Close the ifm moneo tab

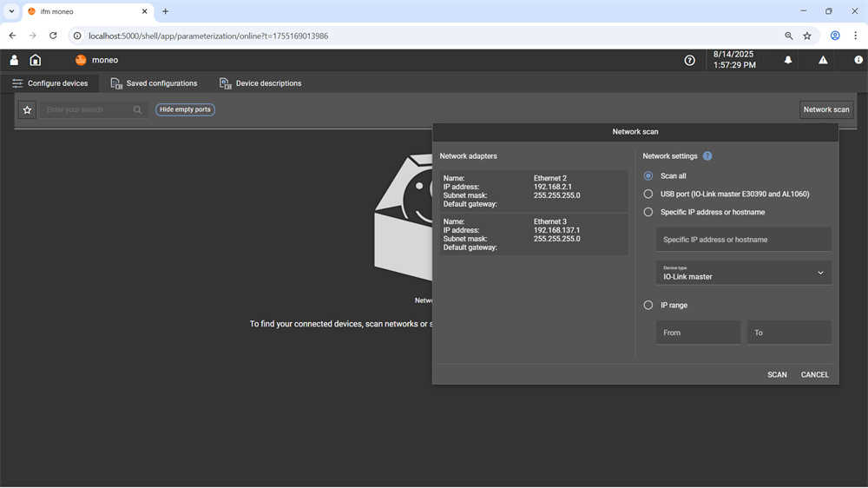144,11
